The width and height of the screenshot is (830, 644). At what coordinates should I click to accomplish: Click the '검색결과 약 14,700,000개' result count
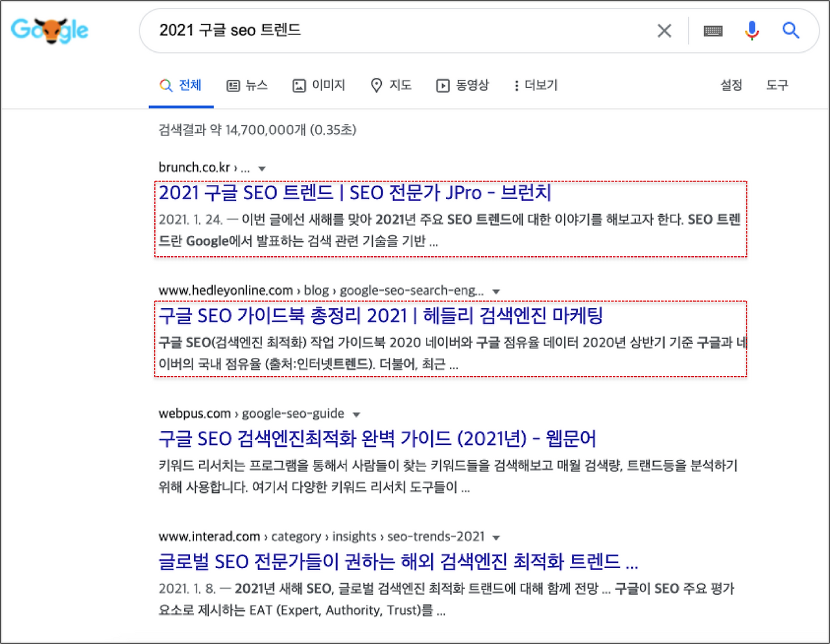257,130
